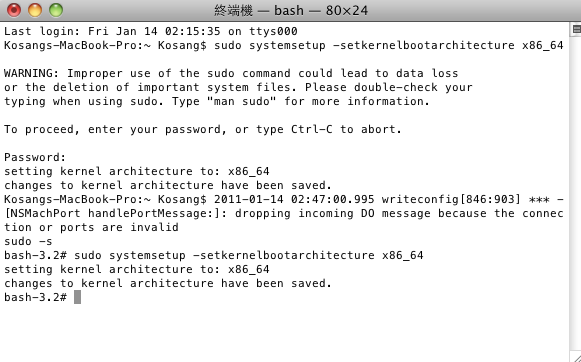Click the "sudo -s" command line
The height and width of the screenshot is (362, 581).
click(x=28, y=241)
